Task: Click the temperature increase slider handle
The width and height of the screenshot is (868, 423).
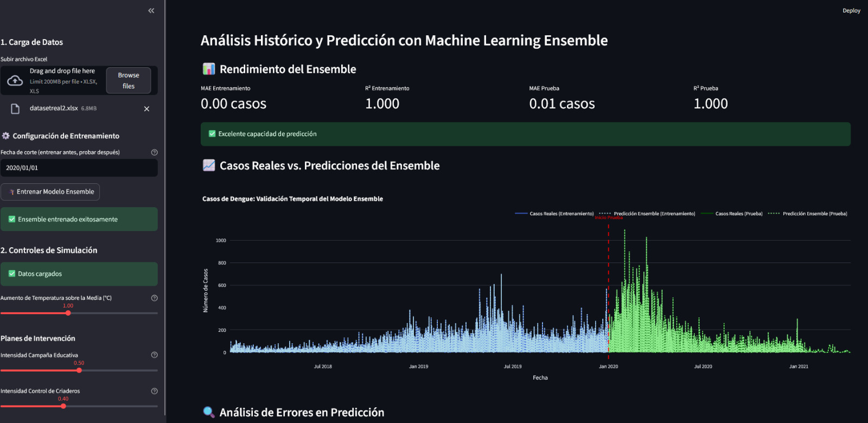Action: 68,313
